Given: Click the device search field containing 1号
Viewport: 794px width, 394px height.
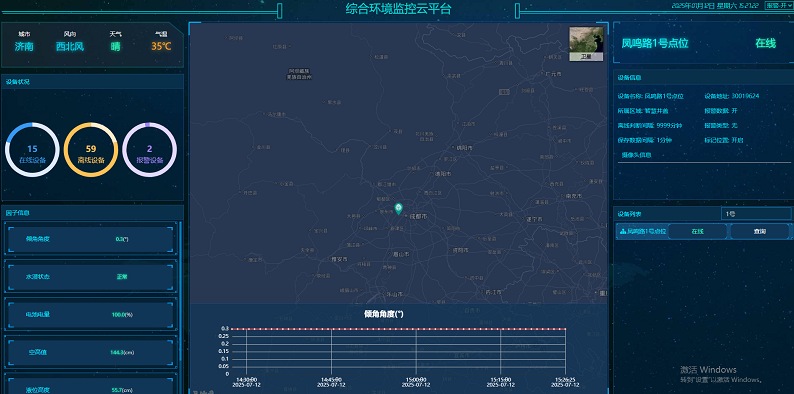Looking at the screenshot, I should [x=756, y=214].
